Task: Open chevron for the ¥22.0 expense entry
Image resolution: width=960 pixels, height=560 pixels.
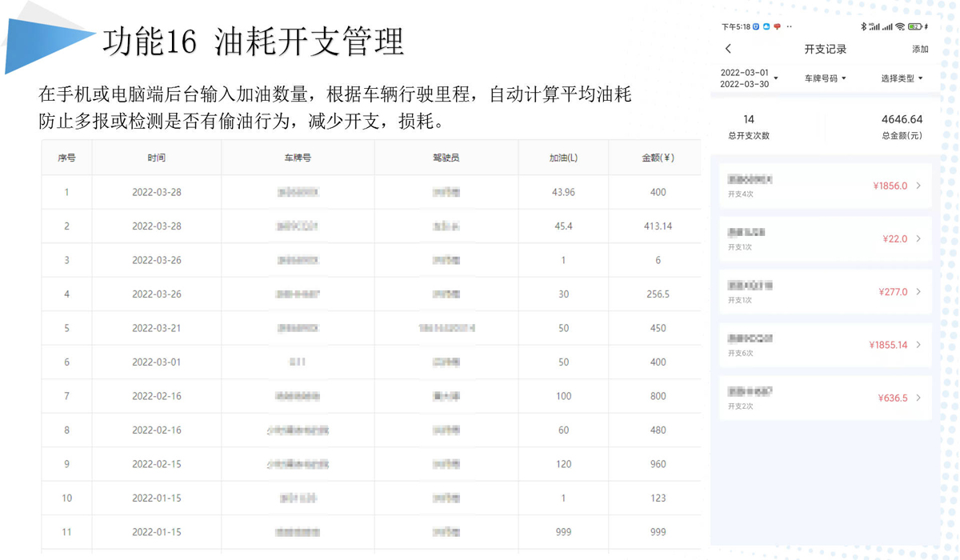Action: (x=918, y=238)
